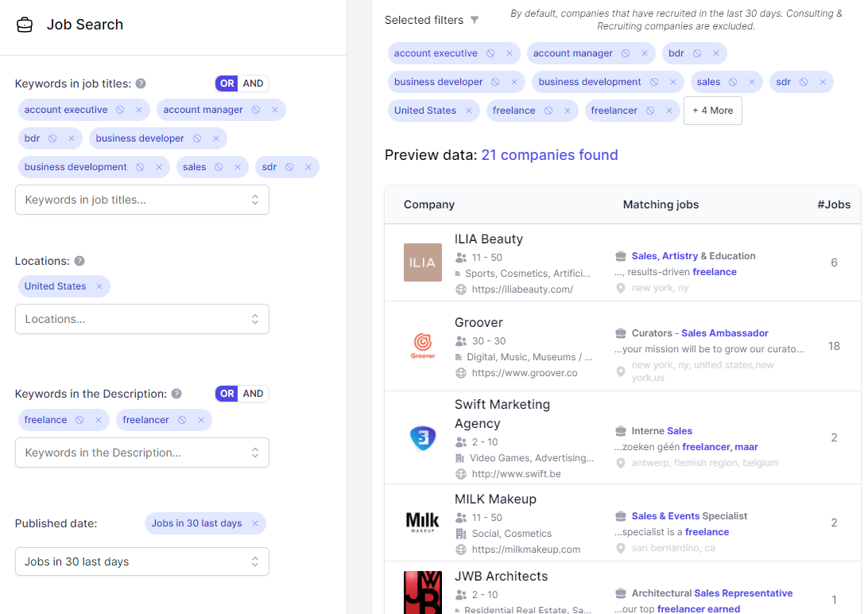Viewport: 868px width, 614px height.
Task: Expand the '+ 4 More' filters button
Action: click(x=712, y=111)
